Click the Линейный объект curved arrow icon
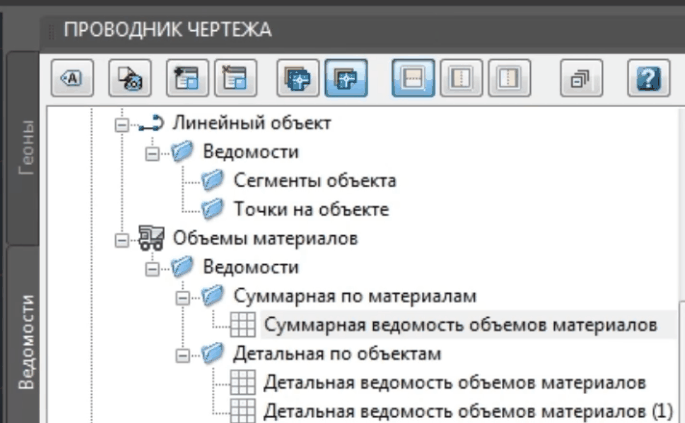The height and width of the screenshot is (423, 685). click(x=151, y=123)
